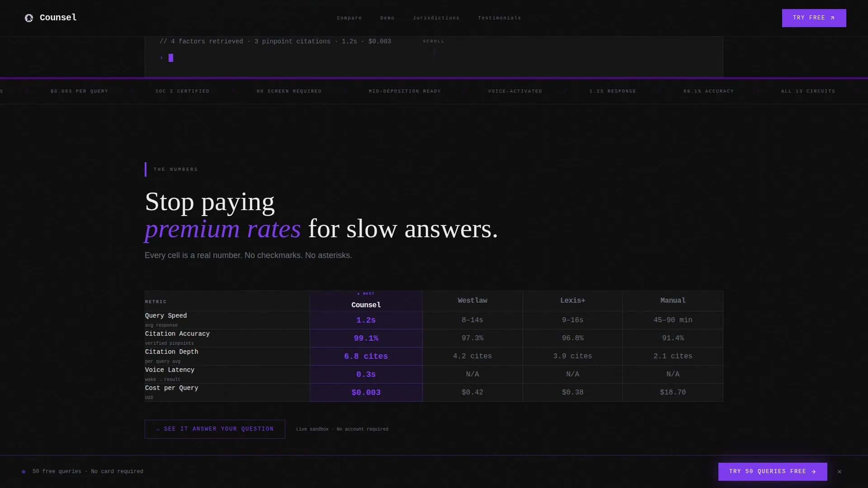
Task: Click the SCROLL indicator label
Action: pyautogui.click(x=434, y=41)
